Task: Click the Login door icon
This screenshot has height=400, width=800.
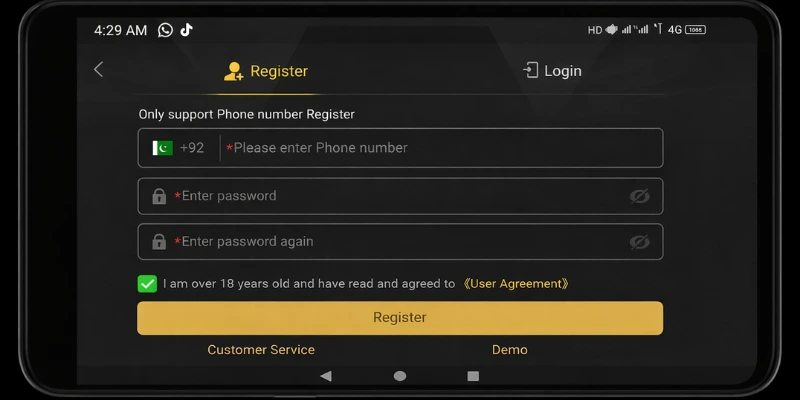Action: click(x=531, y=70)
